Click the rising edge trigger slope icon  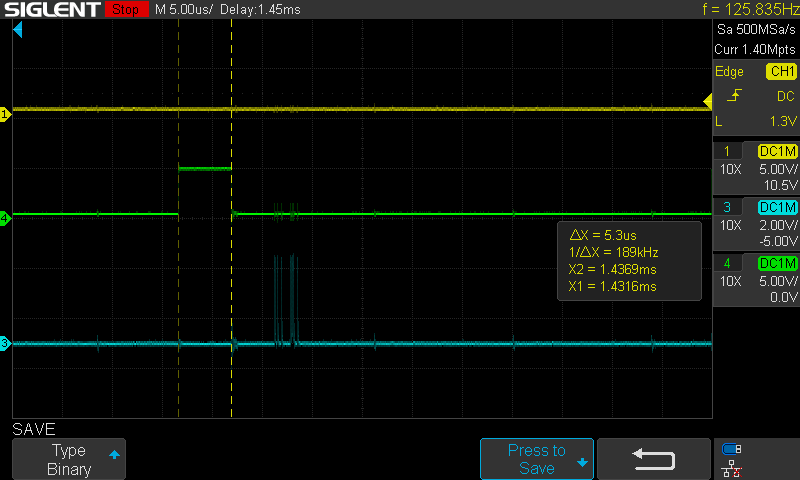click(x=734, y=96)
